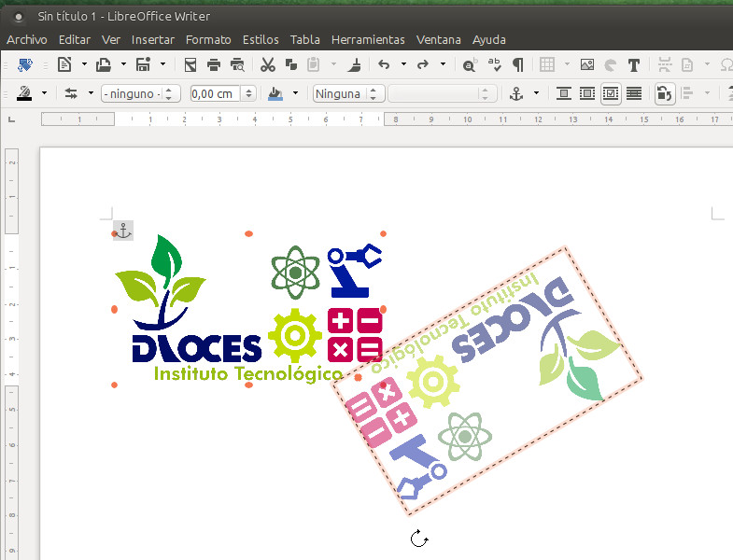Open the Line Color dropdown arrow
Viewport: 733px width, 560px height.
point(45,93)
